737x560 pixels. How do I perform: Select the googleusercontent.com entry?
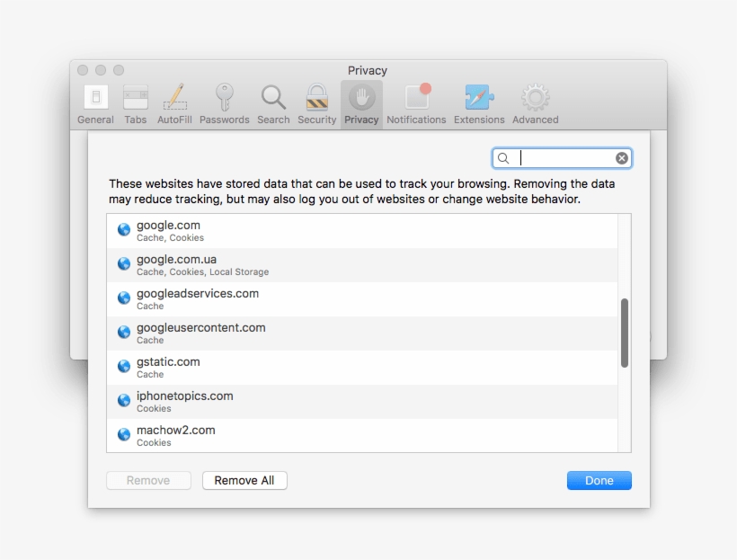coord(362,333)
